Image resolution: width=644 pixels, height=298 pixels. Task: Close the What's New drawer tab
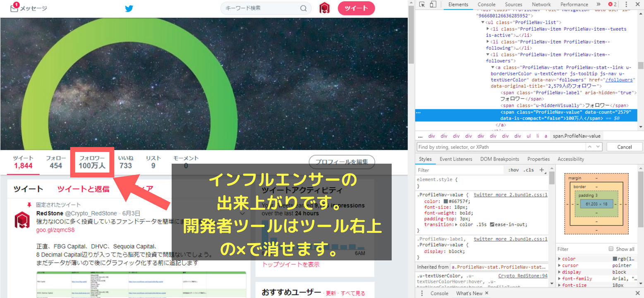[487, 293]
